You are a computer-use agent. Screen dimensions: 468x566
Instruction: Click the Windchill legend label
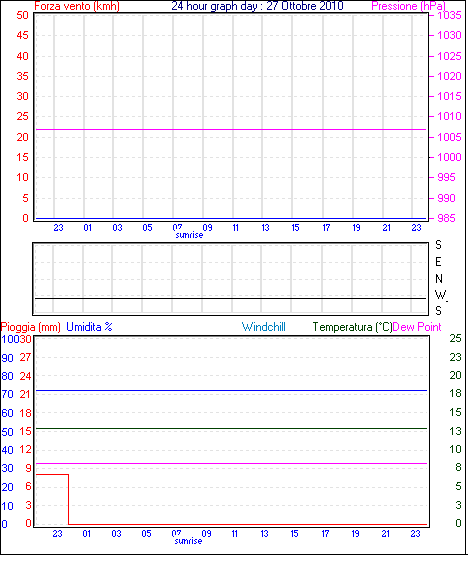tap(264, 327)
